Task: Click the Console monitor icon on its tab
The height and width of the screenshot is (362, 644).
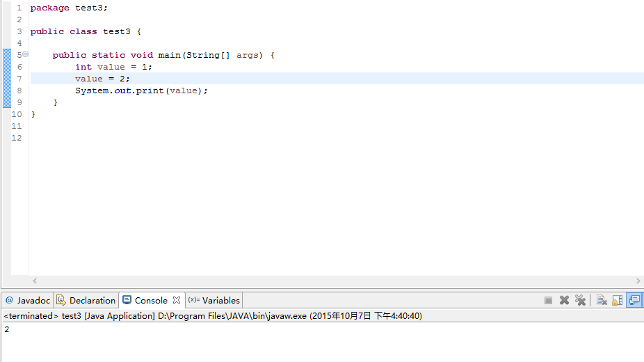Action: (127, 300)
